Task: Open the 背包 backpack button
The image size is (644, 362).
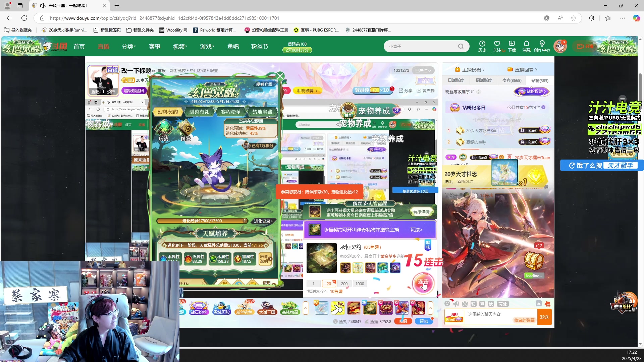Action: click(x=424, y=321)
